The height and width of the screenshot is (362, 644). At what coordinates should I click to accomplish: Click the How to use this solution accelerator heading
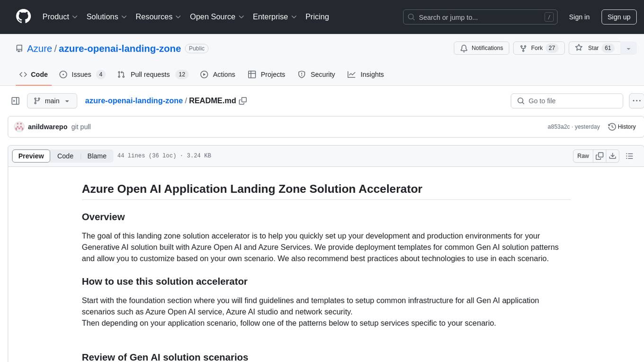pyautogui.click(x=165, y=281)
